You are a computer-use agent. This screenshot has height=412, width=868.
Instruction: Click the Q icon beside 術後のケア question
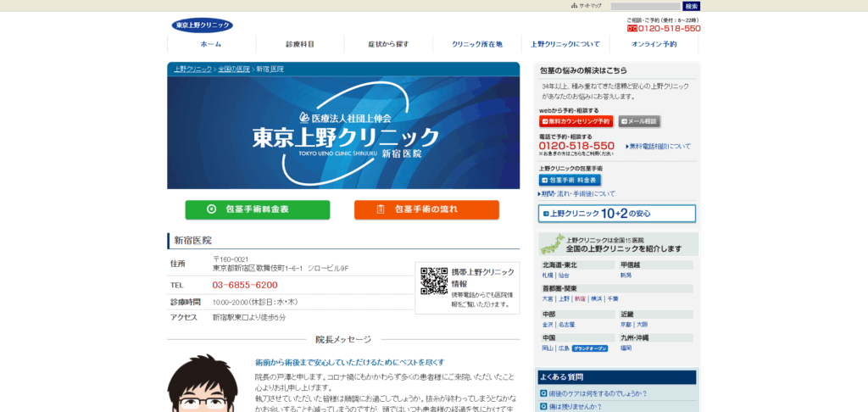(x=543, y=393)
